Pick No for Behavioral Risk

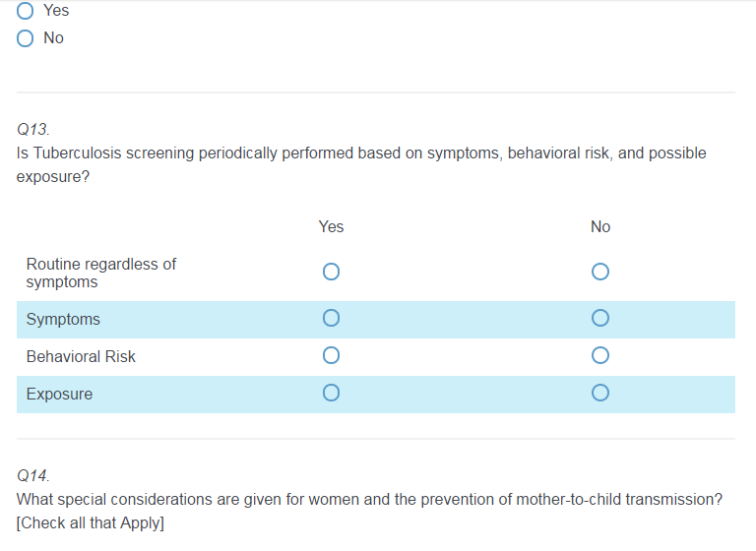600,355
